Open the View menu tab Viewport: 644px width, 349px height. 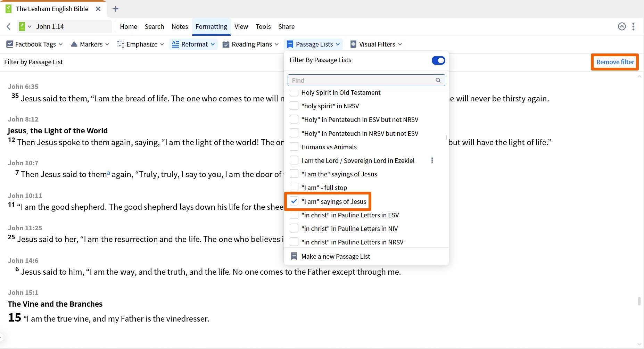241,26
